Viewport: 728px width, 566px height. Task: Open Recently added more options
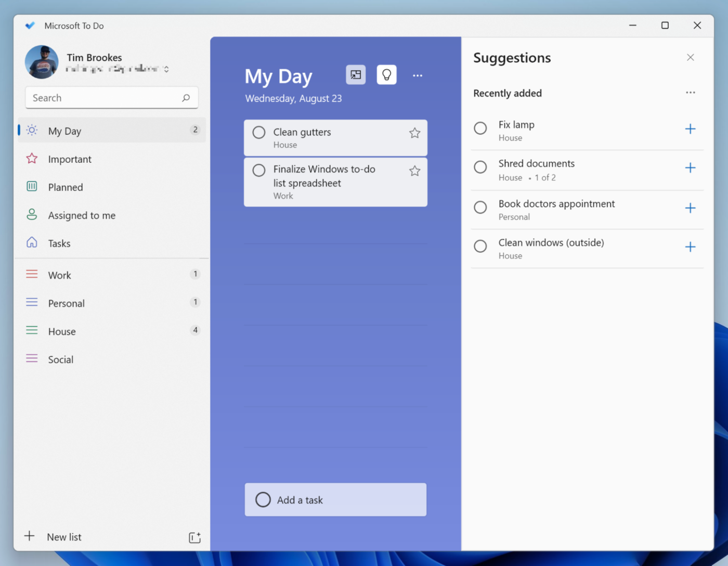coord(690,93)
